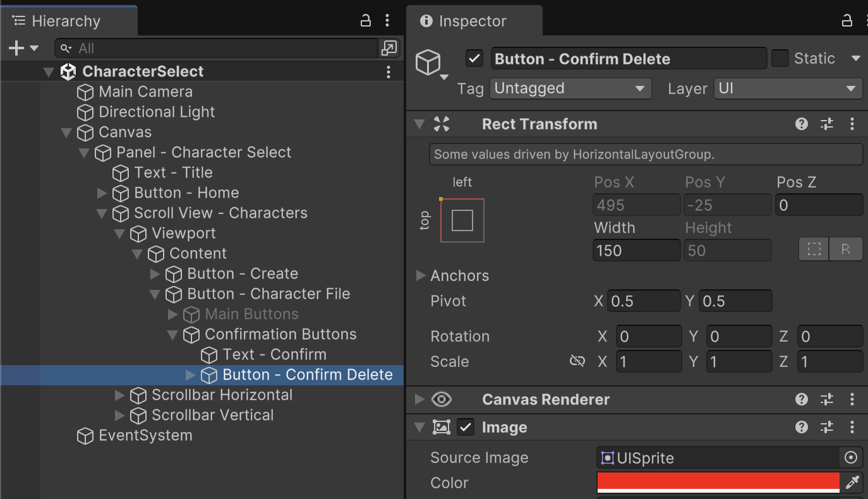Open Source Image object picker circle
The image size is (868, 499).
[x=851, y=457]
